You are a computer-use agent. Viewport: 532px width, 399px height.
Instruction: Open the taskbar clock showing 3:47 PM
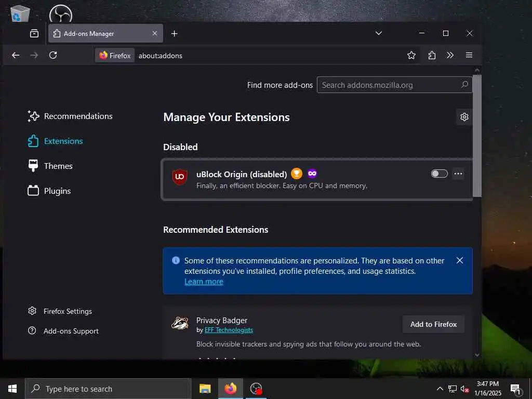click(487, 389)
